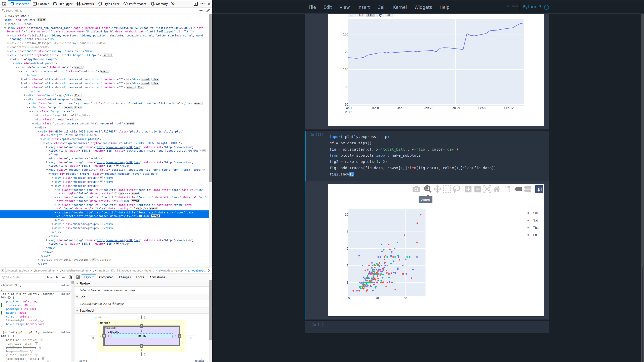Click the plot snapshot camera icon

point(416,189)
